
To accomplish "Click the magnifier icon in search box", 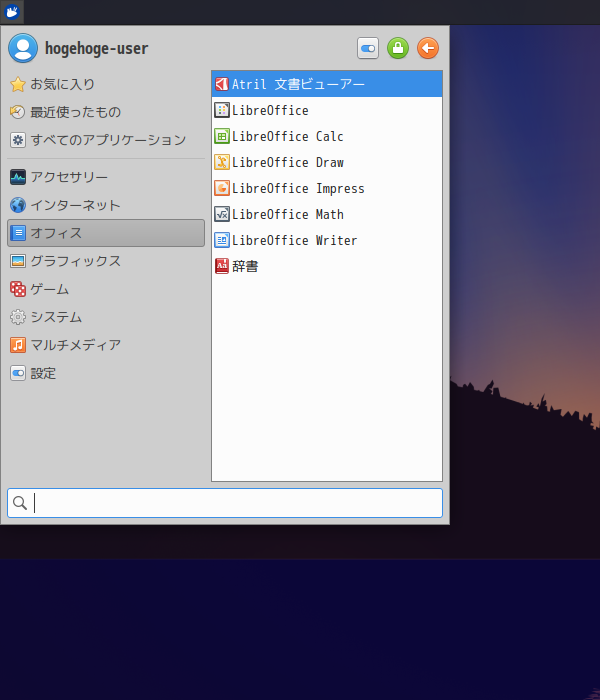I will coord(20,503).
